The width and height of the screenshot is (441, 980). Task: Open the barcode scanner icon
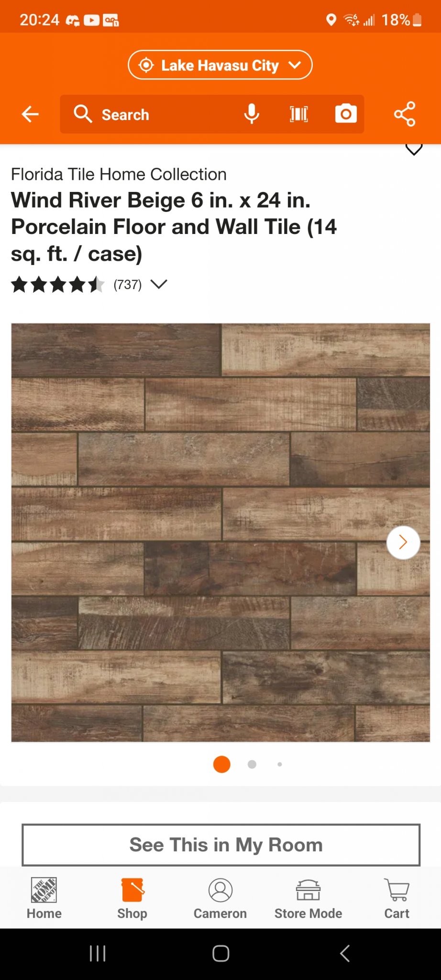point(299,114)
